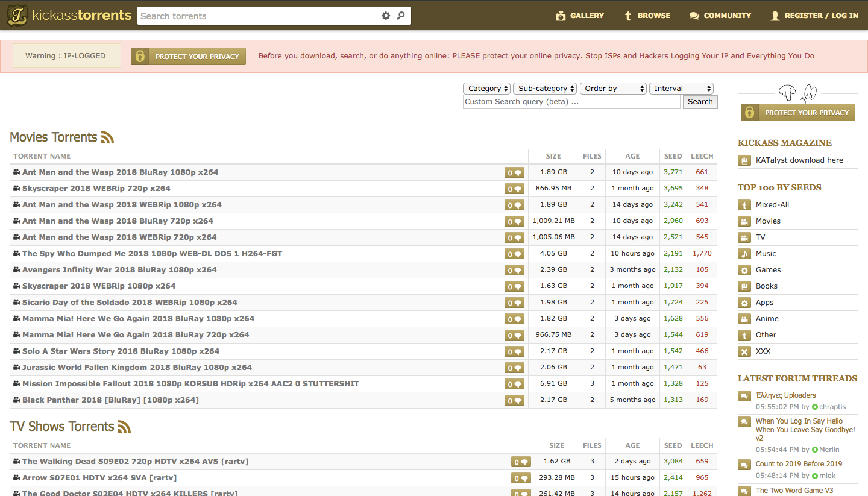Open the Community menu
Viewport: 868px width, 496px height.
coord(720,16)
